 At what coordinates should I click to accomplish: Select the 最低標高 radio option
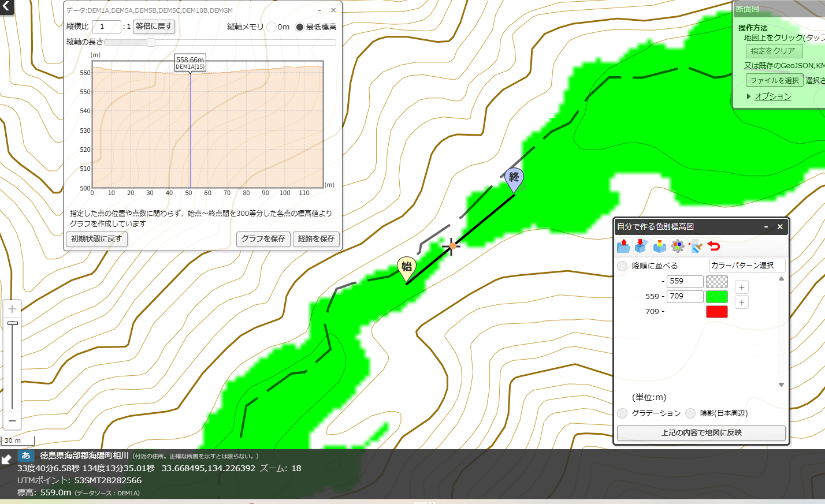coord(300,27)
